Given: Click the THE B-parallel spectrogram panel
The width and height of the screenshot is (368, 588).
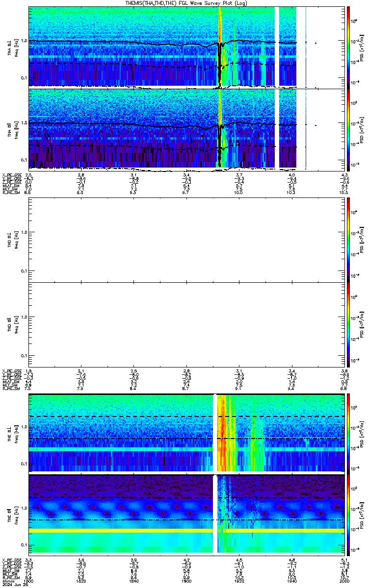Looking at the screenshot, I should pyautogui.click(x=186, y=514).
